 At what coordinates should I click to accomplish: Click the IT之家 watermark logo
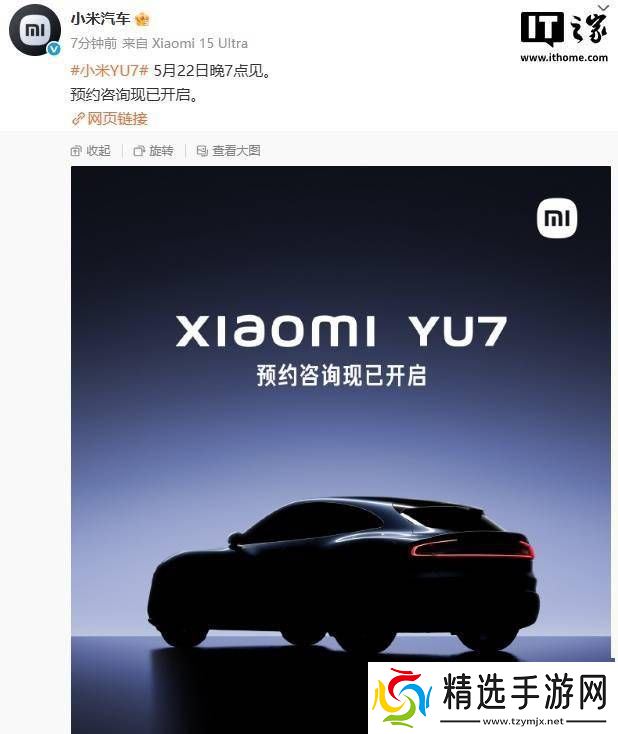564,38
